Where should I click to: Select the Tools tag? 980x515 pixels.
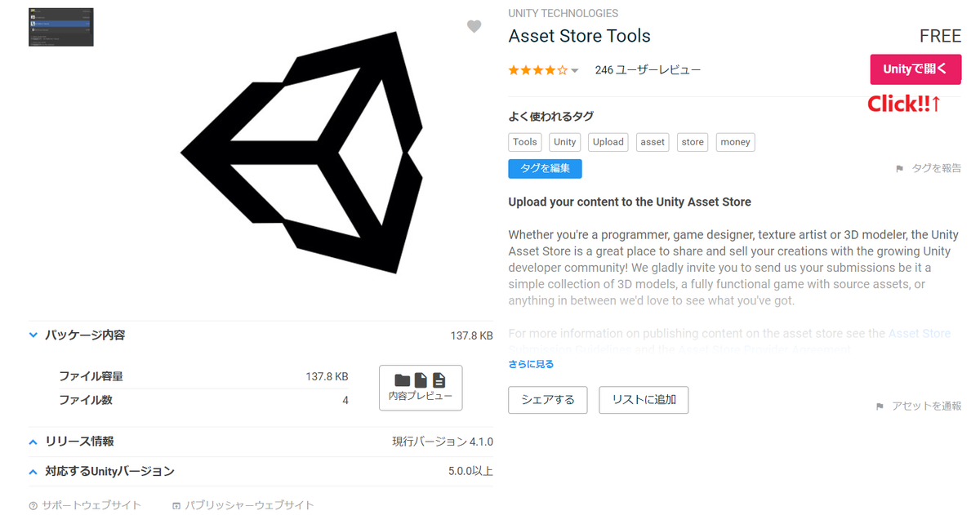(x=525, y=142)
